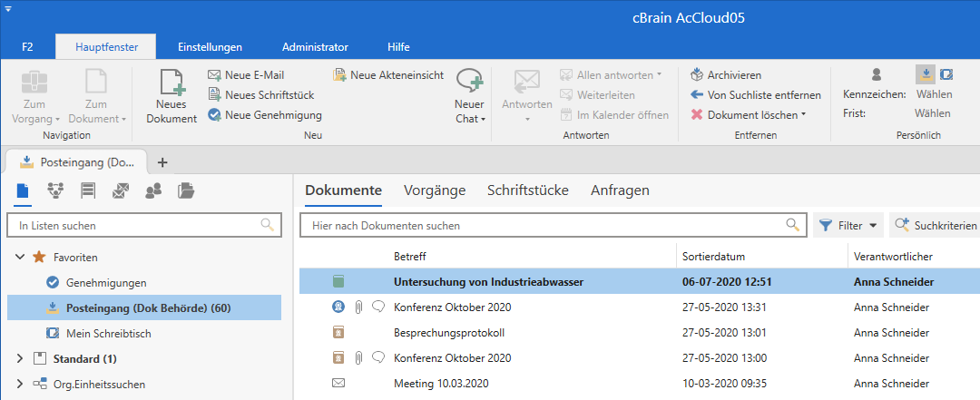Click the 'Hier nach Dokumenten suchen' field
The width and height of the screenshot is (980, 400).
click(544, 225)
